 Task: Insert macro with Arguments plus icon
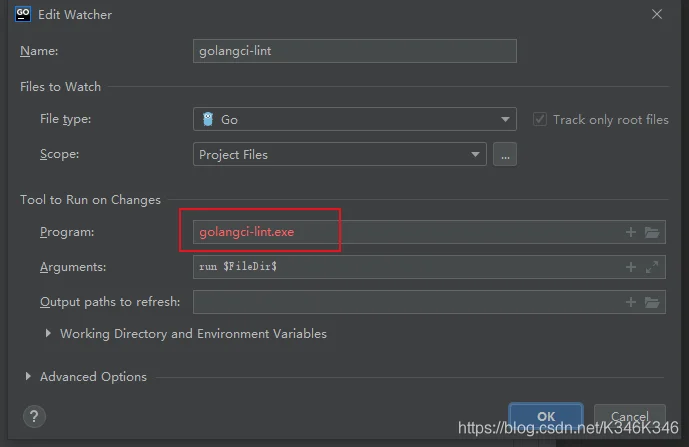pos(631,267)
